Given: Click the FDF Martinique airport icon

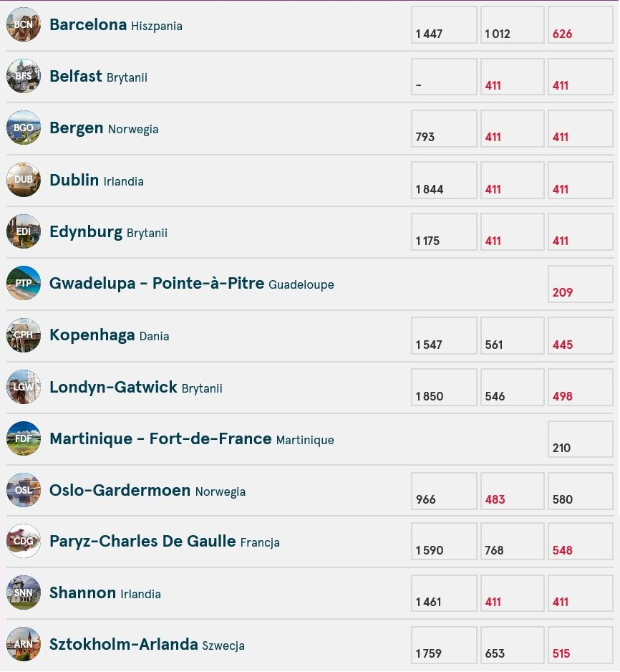Looking at the screenshot, I should point(24,438).
